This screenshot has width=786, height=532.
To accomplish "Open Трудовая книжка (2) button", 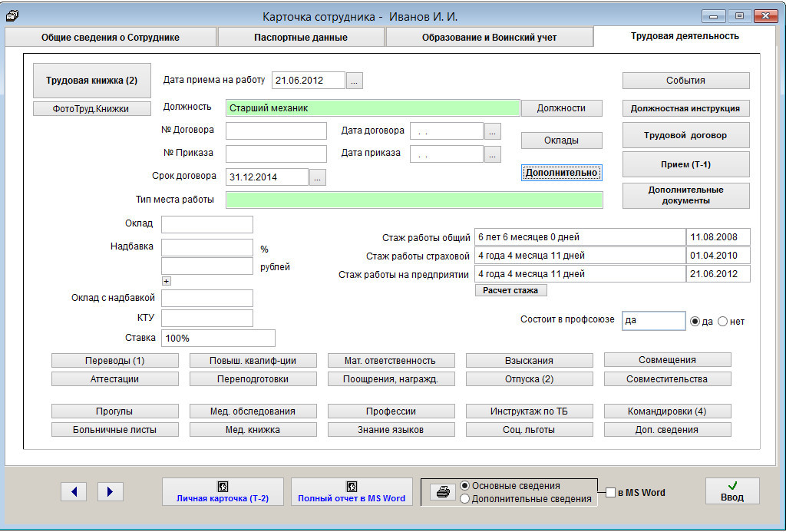I will [x=92, y=81].
